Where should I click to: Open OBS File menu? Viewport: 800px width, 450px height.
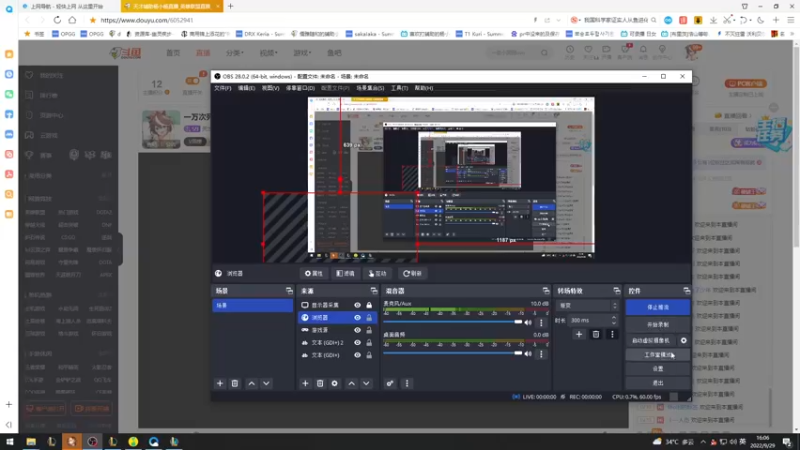222,88
